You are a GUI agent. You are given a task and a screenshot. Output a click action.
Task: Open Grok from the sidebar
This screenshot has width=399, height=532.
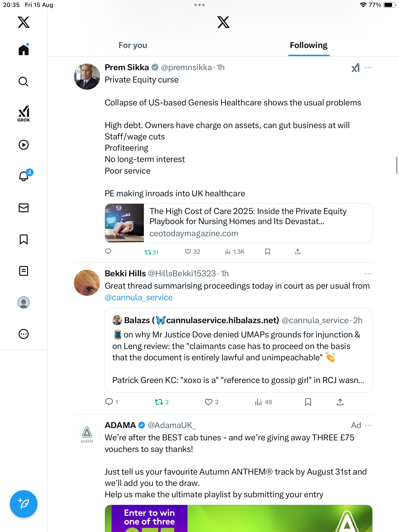(x=24, y=114)
